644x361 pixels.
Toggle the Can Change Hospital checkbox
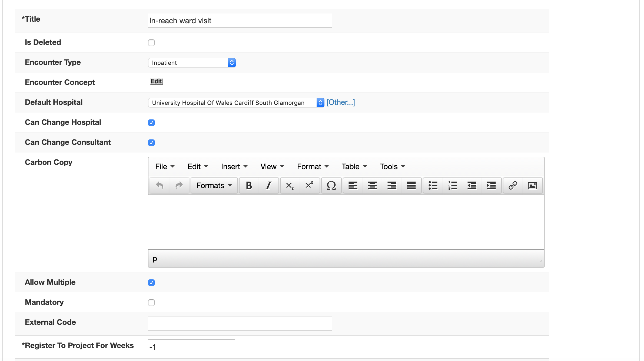coord(151,122)
